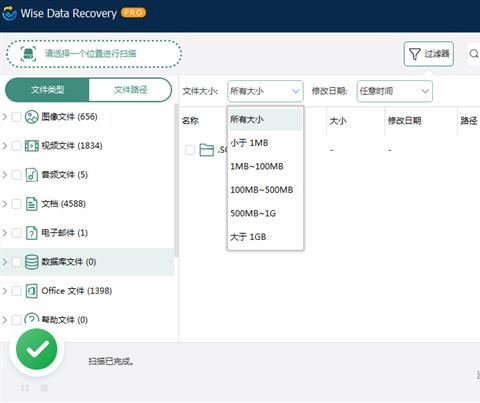Viewport: 480px width, 403px height.
Task: Select the 图像文件 (656) row
Action: point(87,117)
